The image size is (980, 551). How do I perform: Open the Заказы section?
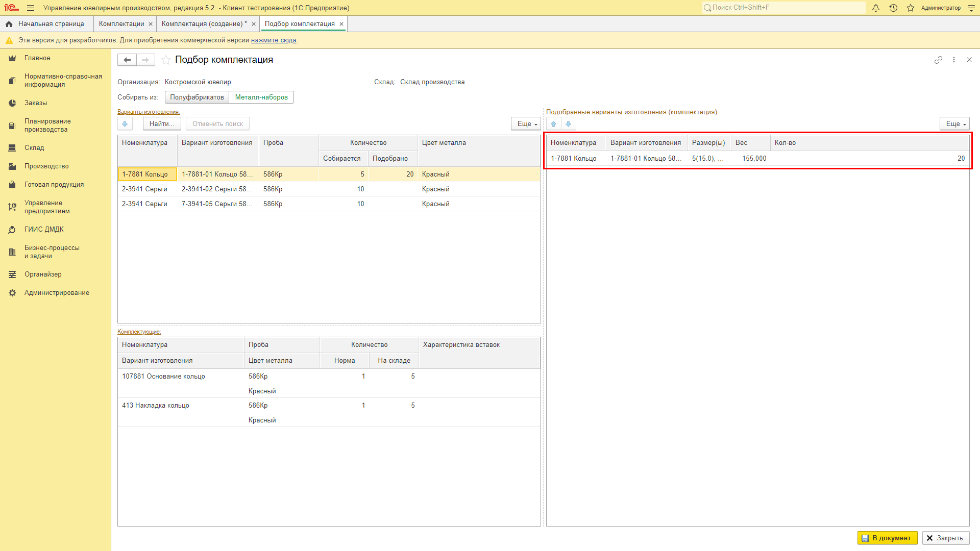coord(36,103)
